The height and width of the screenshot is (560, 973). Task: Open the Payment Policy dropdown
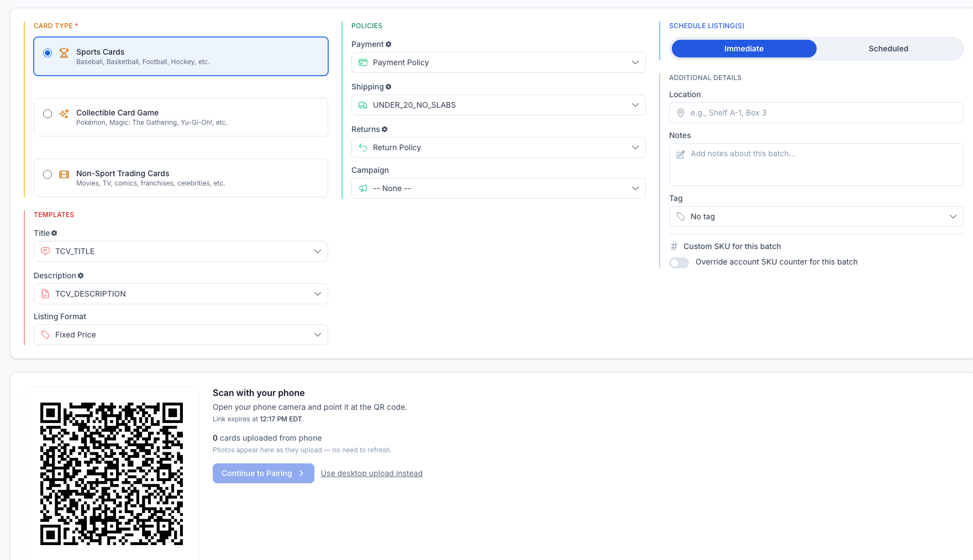(498, 62)
